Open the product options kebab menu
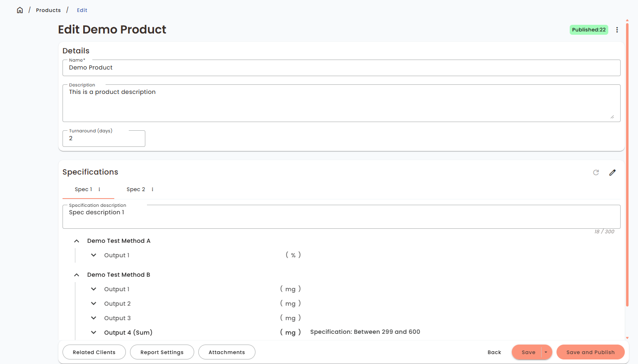The width and height of the screenshot is (638, 364). (x=617, y=30)
